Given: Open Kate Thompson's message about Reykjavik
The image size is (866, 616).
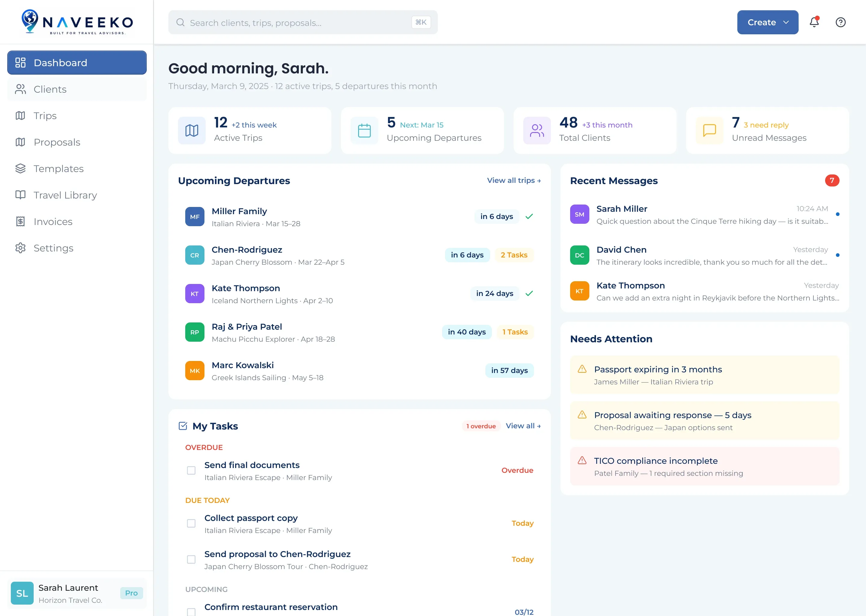Looking at the screenshot, I should pos(705,291).
